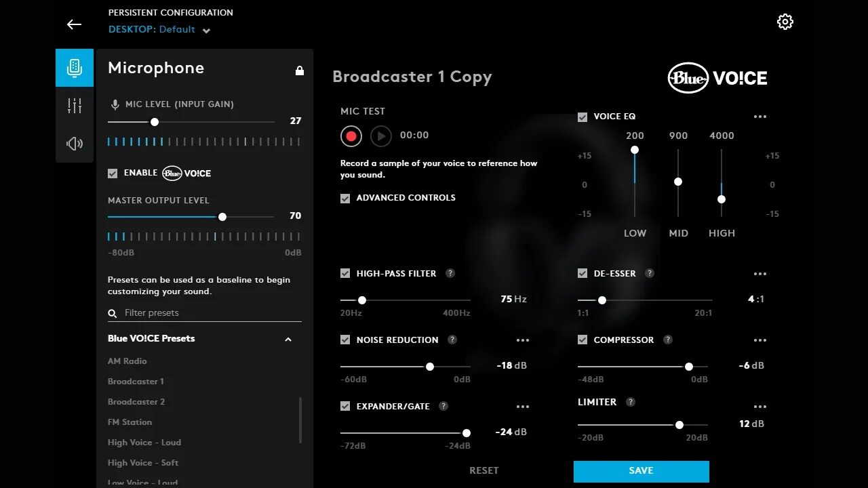
Task: Open Compressor more options menu
Action: tap(760, 340)
